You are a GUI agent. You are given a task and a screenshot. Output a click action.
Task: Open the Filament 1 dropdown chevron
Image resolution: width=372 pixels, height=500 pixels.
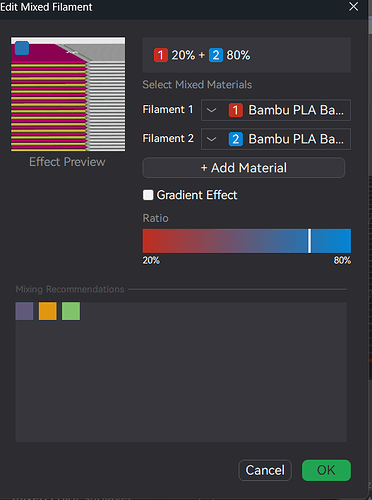(211, 110)
